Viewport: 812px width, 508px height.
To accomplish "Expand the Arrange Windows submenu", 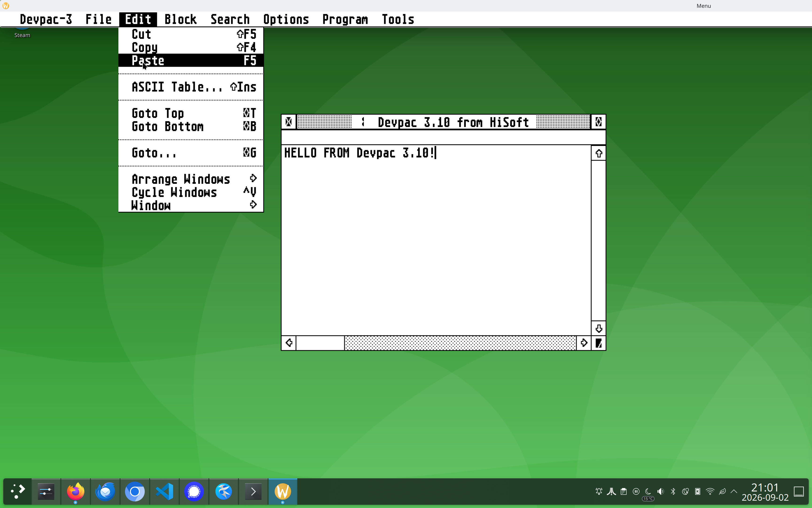I will click(x=191, y=179).
